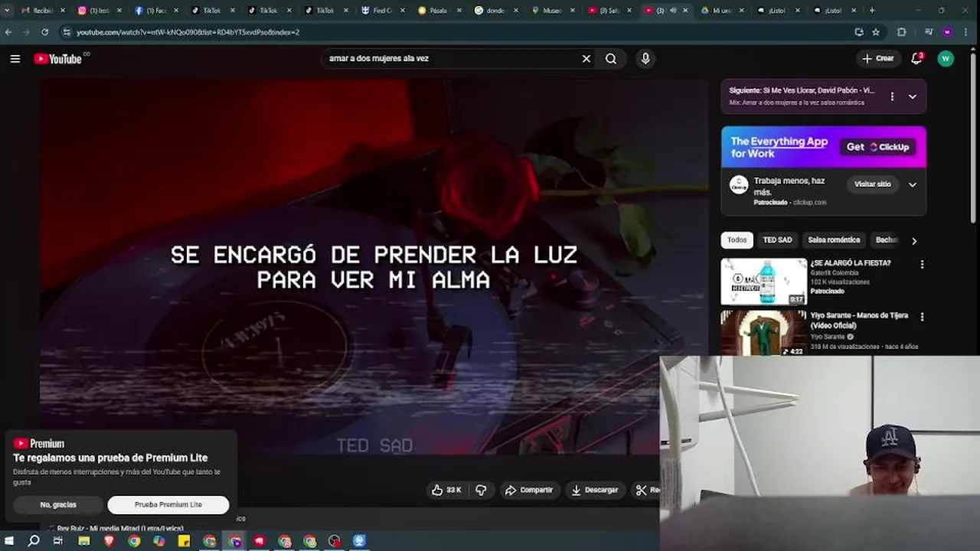
Task: Go back with browser back arrow
Action: coord(8,32)
